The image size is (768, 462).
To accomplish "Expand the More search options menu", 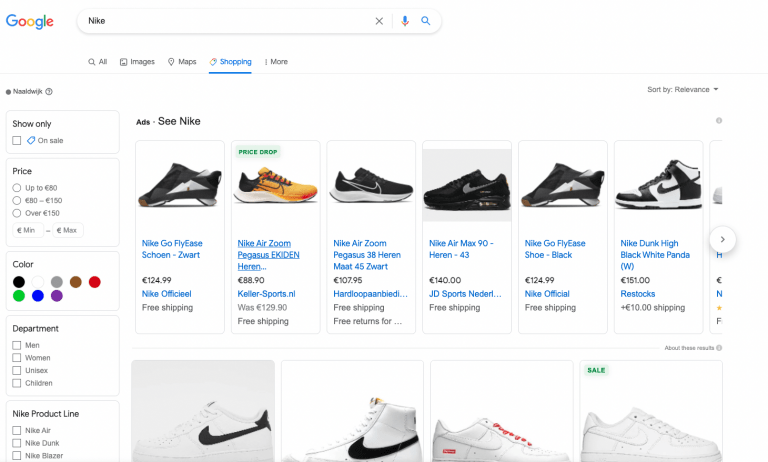I will point(276,62).
